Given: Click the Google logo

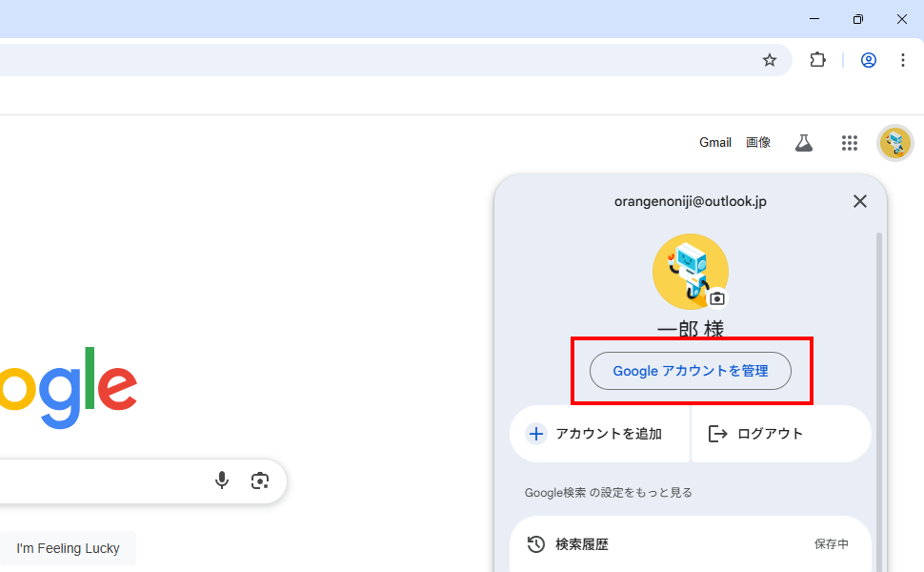Looking at the screenshot, I should point(69,388).
